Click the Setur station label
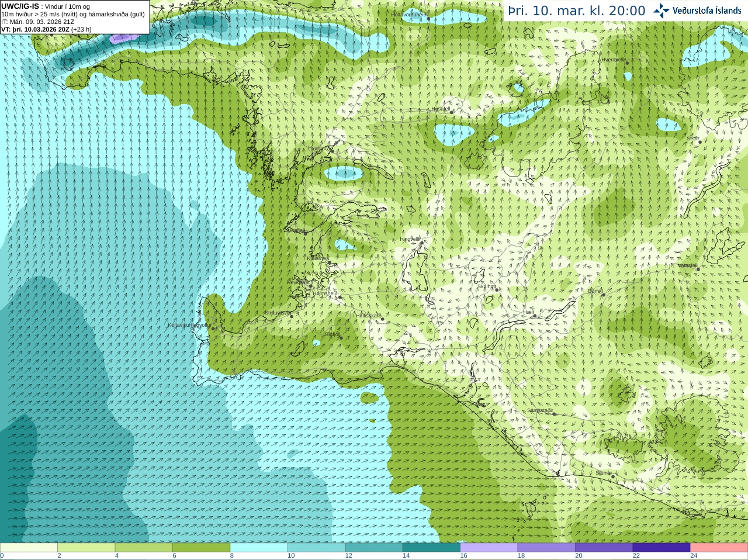Image resolution: width=748 pixels, height=560 pixels. coord(692,139)
